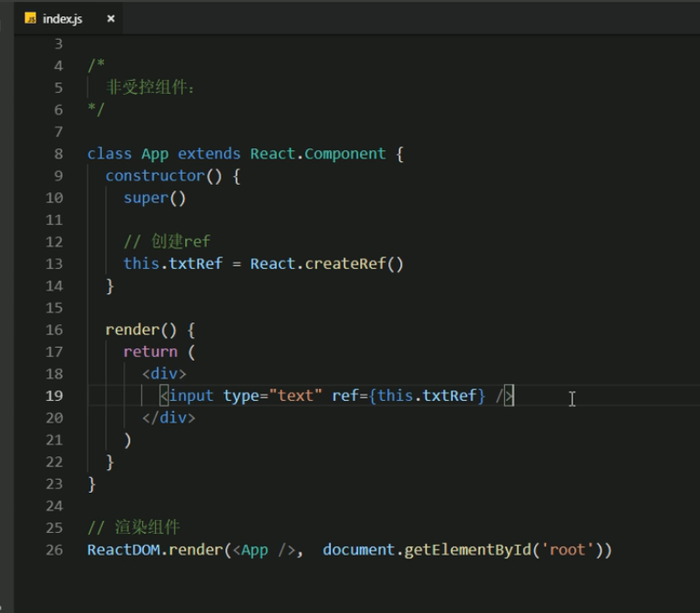The image size is (700, 613).
Task: Click line number 19 in the gutter
Action: point(54,395)
